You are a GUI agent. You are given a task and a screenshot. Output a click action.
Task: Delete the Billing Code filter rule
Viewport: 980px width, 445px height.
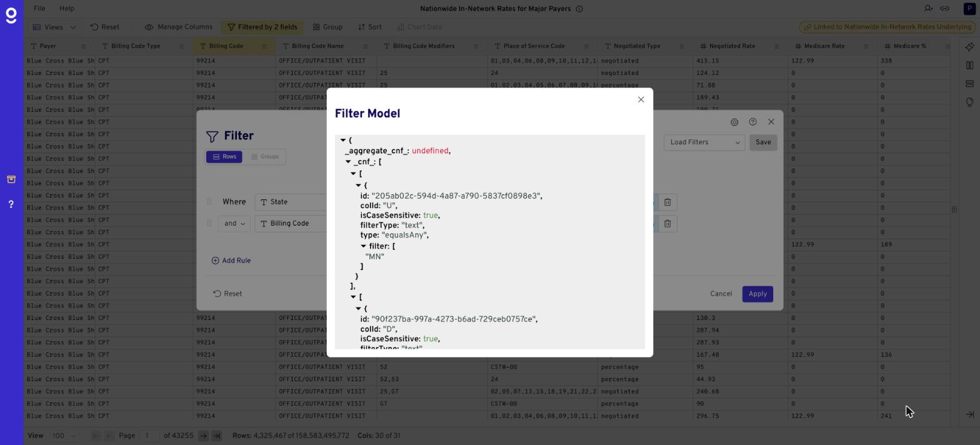667,224
